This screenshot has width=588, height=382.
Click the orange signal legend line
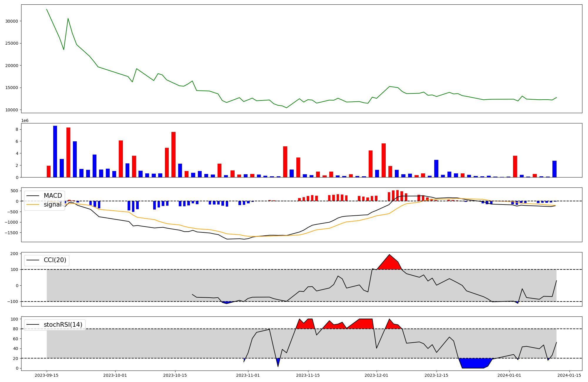coord(33,205)
